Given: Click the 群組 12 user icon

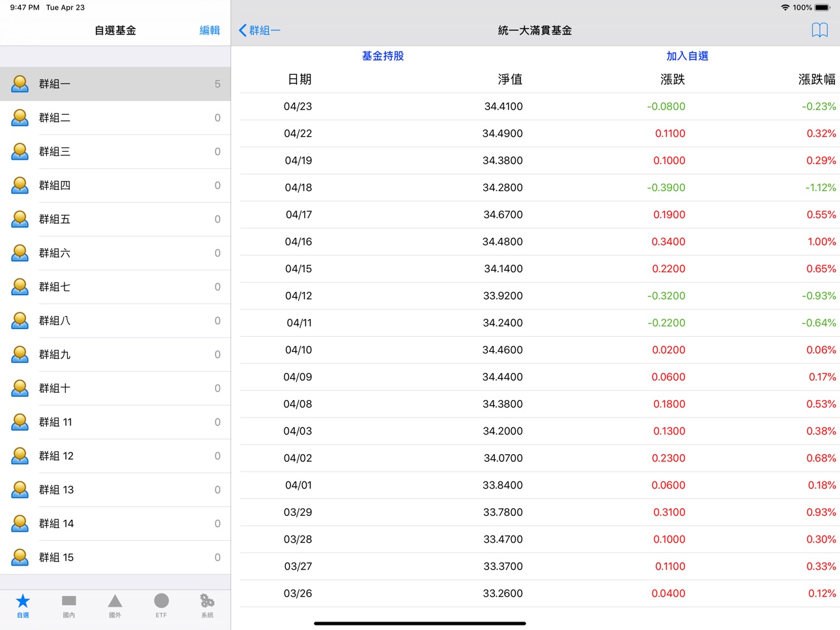Looking at the screenshot, I should tap(20, 456).
